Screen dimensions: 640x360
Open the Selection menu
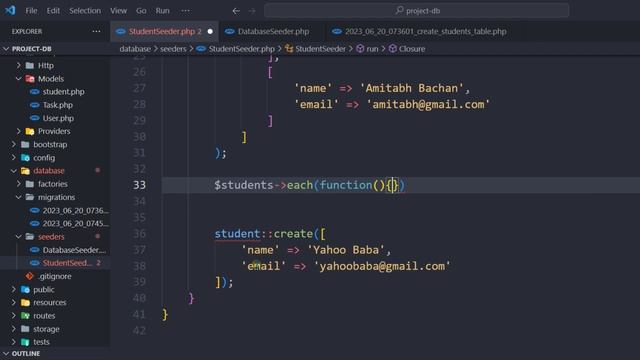85,11
